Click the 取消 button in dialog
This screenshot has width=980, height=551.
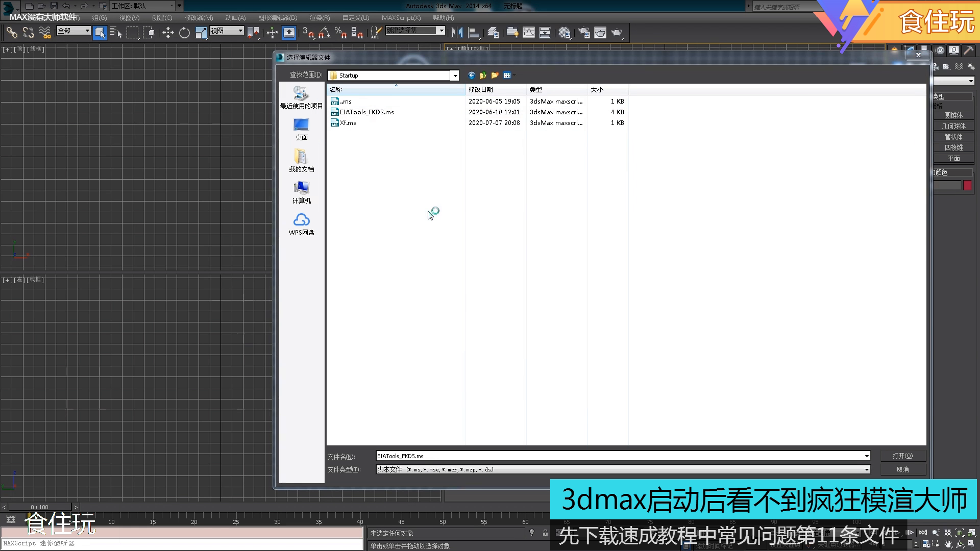(902, 469)
